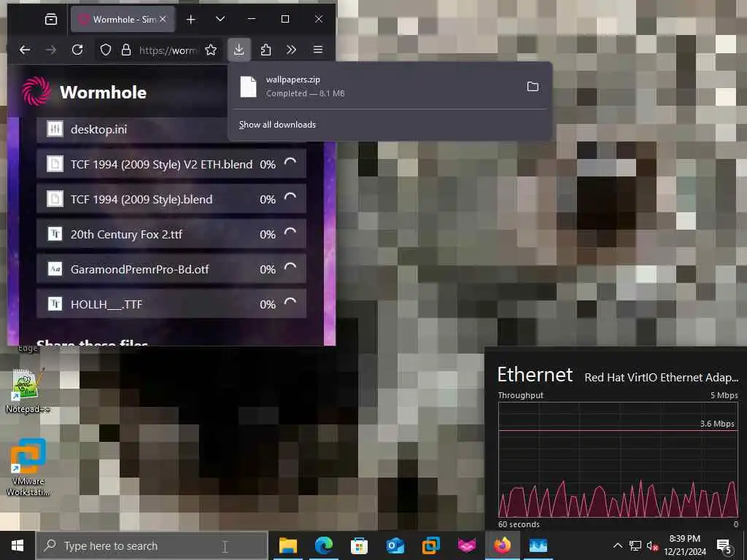Bookmark this page with star

point(211,50)
